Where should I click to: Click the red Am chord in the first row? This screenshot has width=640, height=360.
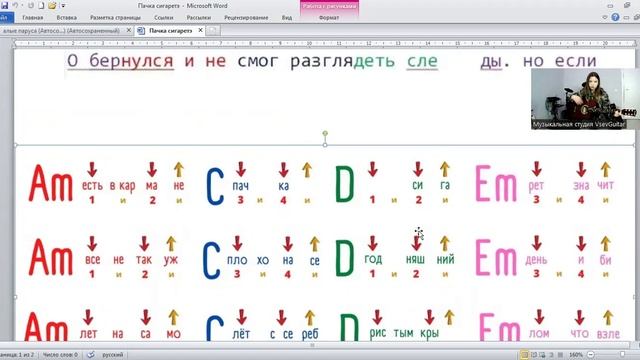coord(51,184)
